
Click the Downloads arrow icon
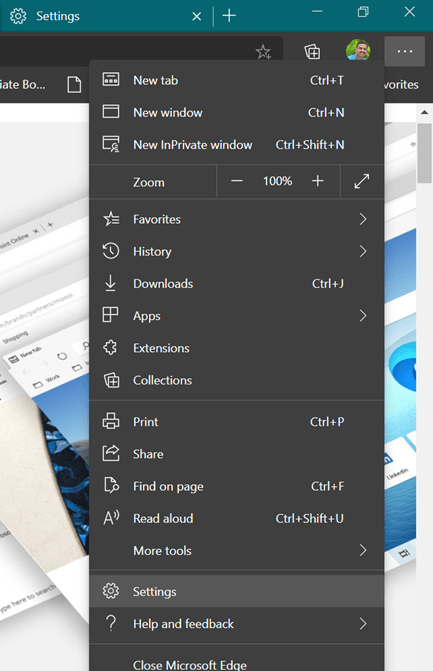pyautogui.click(x=110, y=283)
